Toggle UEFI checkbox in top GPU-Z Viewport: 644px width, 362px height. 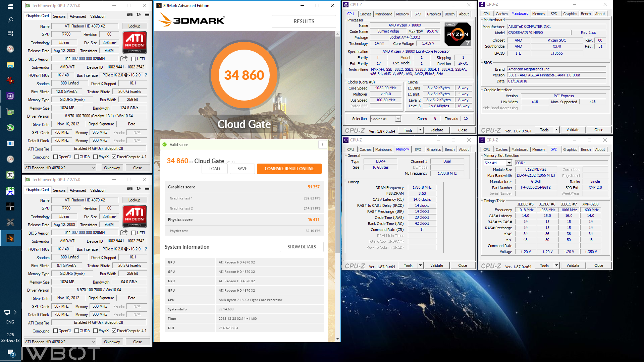pyautogui.click(x=133, y=59)
